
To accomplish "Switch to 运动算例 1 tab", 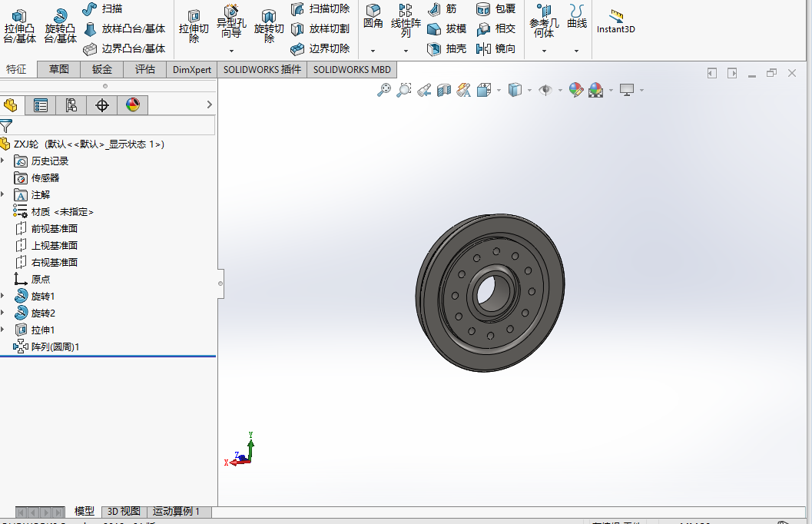I will [x=176, y=512].
